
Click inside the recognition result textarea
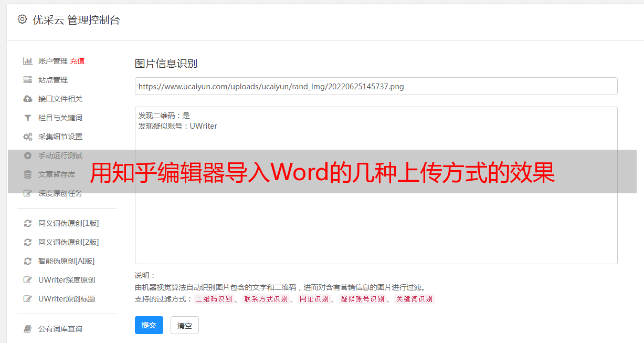coord(376,185)
